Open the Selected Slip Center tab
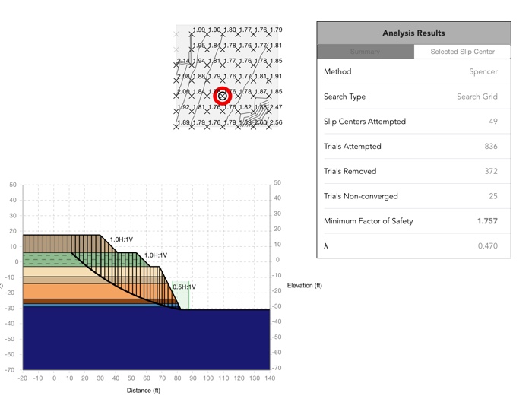The width and height of the screenshot is (532, 399). point(462,52)
